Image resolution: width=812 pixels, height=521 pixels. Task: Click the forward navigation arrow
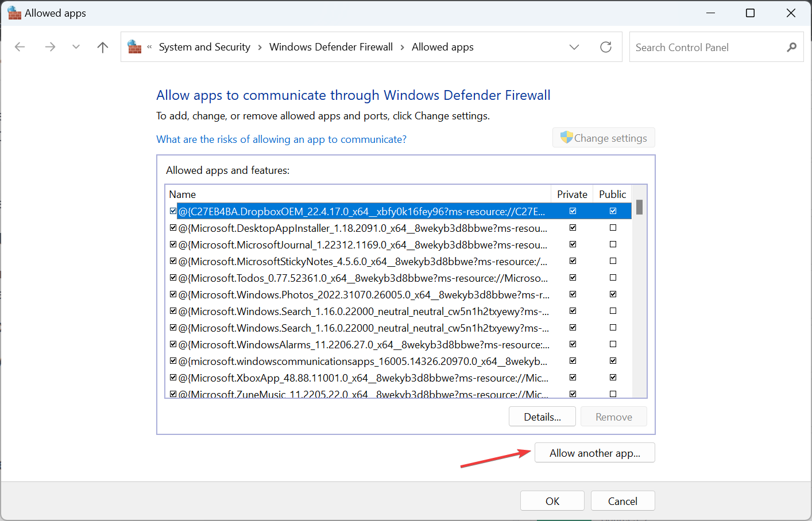[x=50, y=47]
